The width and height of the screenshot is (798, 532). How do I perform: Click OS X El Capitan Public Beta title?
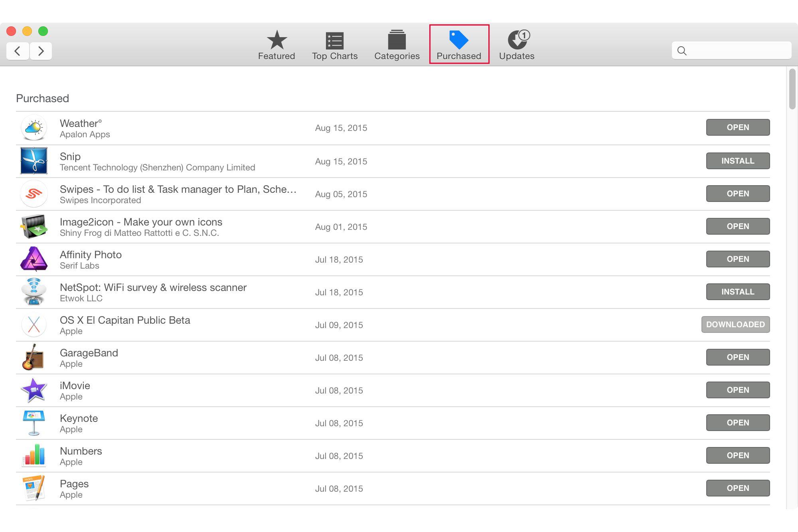125,320
